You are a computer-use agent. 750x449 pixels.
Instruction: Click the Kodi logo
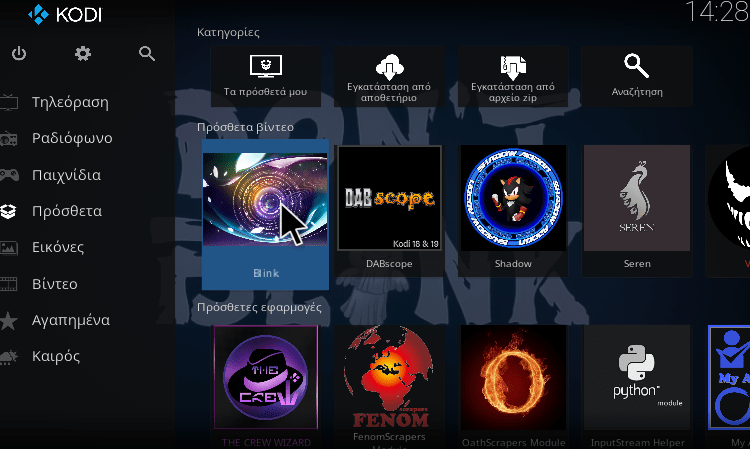click(x=65, y=14)
